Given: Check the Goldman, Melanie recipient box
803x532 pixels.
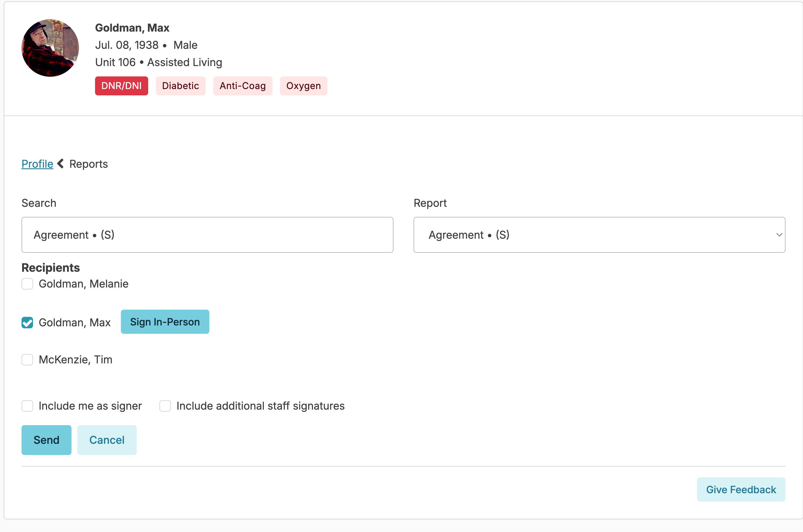Looking at the screenshot, I should click(28, 284).
